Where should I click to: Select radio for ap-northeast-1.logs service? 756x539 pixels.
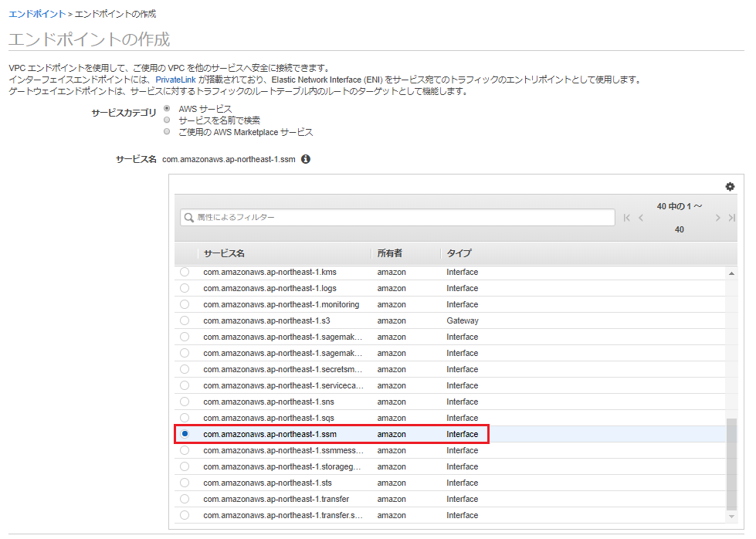(x=185, y=288)
